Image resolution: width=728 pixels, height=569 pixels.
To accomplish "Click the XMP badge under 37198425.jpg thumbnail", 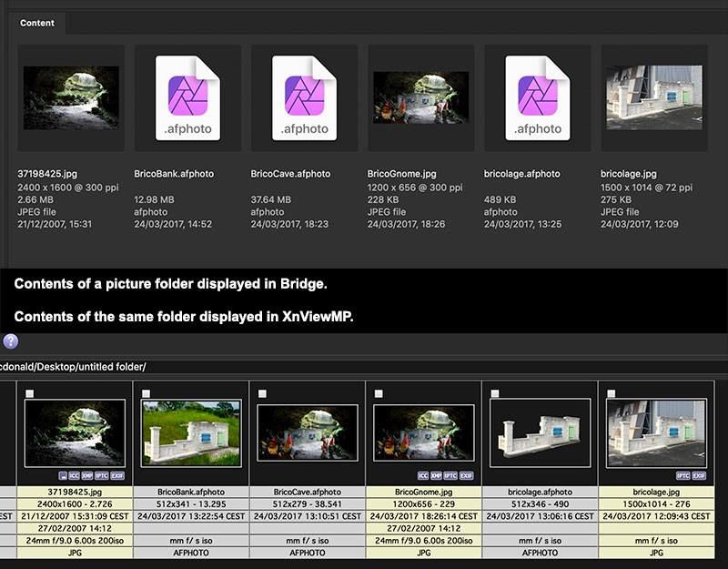I will (87, 475).
